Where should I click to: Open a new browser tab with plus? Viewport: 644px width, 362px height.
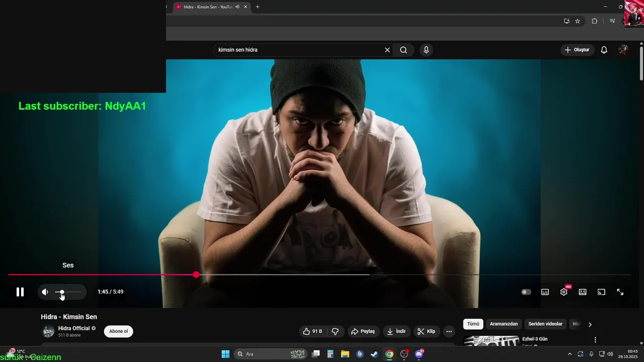[x=258, y=7]
